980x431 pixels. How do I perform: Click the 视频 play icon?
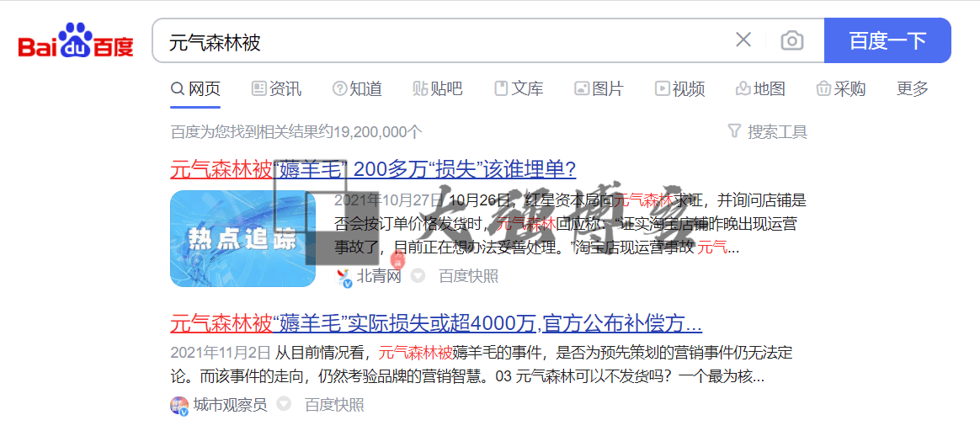662,88
